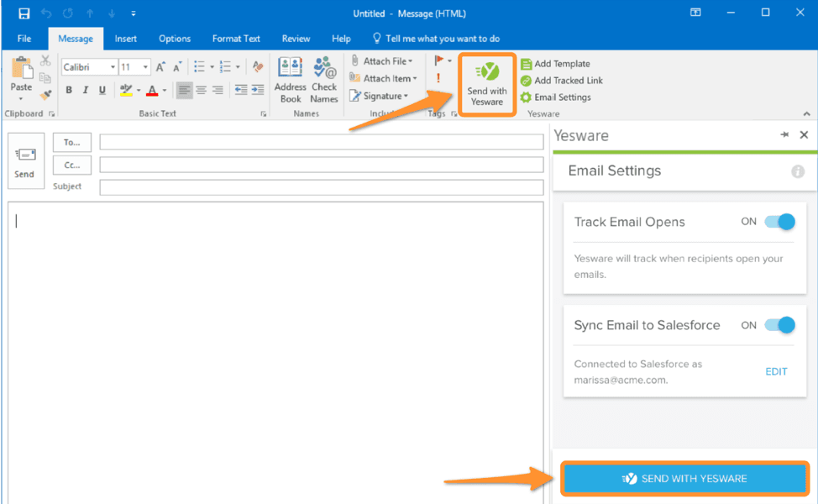818x504 pixels.
Task: Toggle bold formatting
Action: tap(69, 91)
